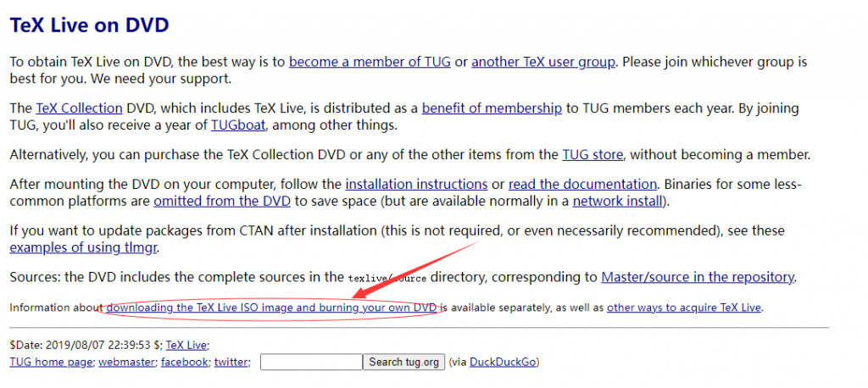Open the 'become a member of TUG' link

tap(370, 62)
